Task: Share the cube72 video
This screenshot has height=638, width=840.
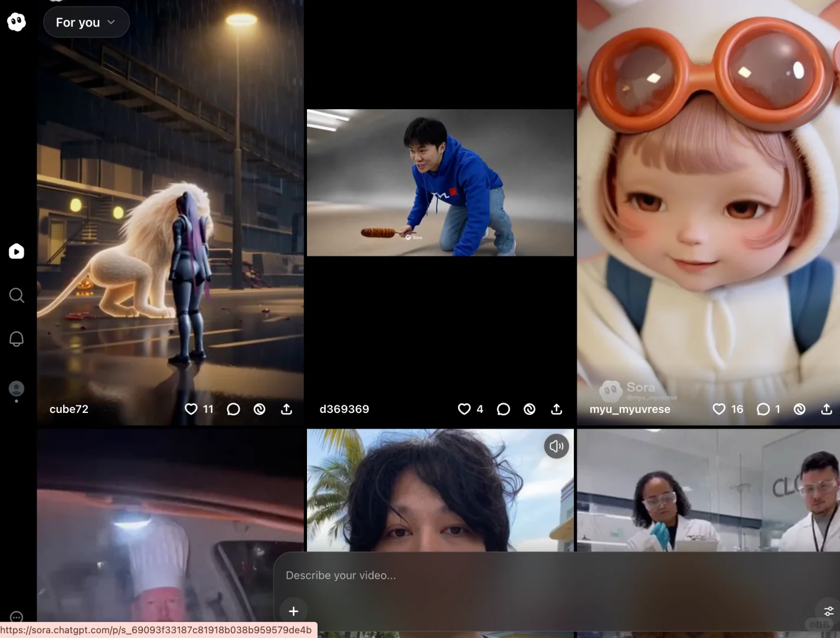Action: coord(287,409)
